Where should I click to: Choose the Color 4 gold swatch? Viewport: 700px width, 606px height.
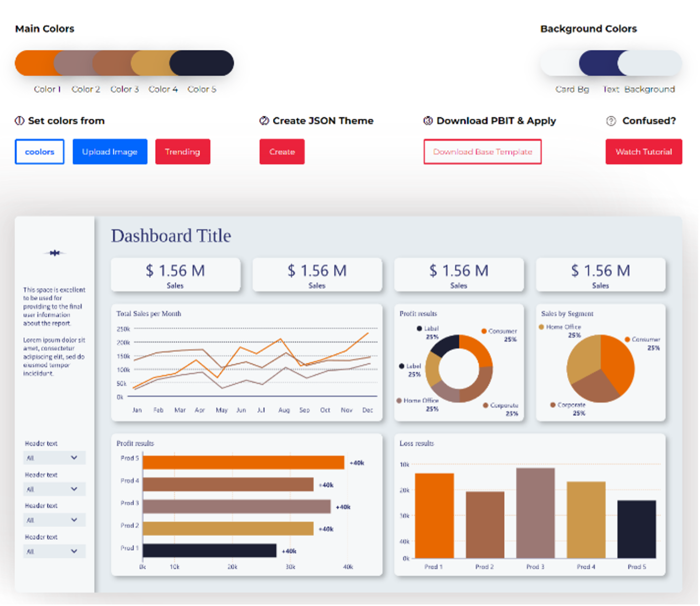click(151, 63)
